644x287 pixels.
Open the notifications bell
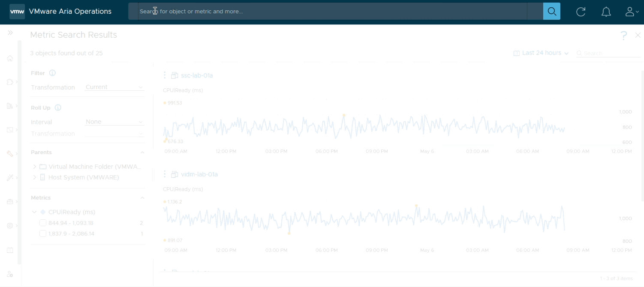(x=606, y=12)
